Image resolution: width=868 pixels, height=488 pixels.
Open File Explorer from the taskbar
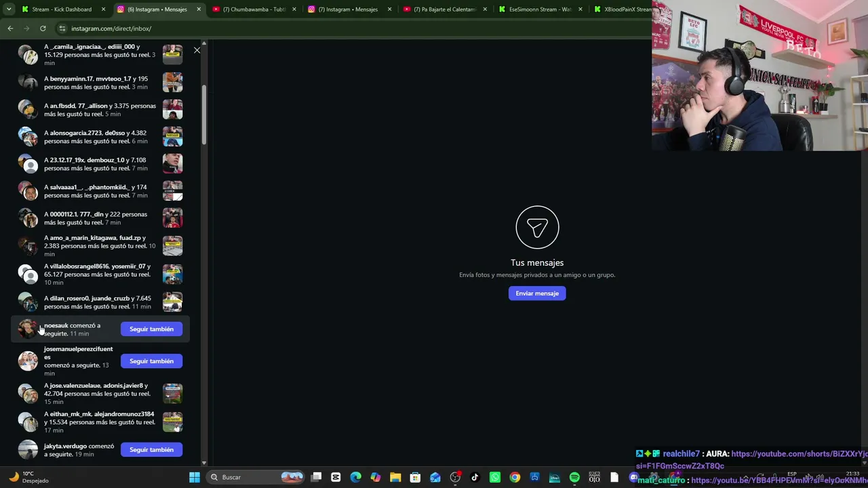tap(395, 477)
